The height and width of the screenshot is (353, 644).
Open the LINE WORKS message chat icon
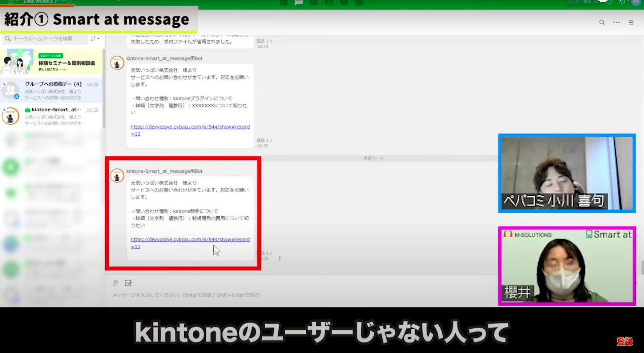point(299,2)
